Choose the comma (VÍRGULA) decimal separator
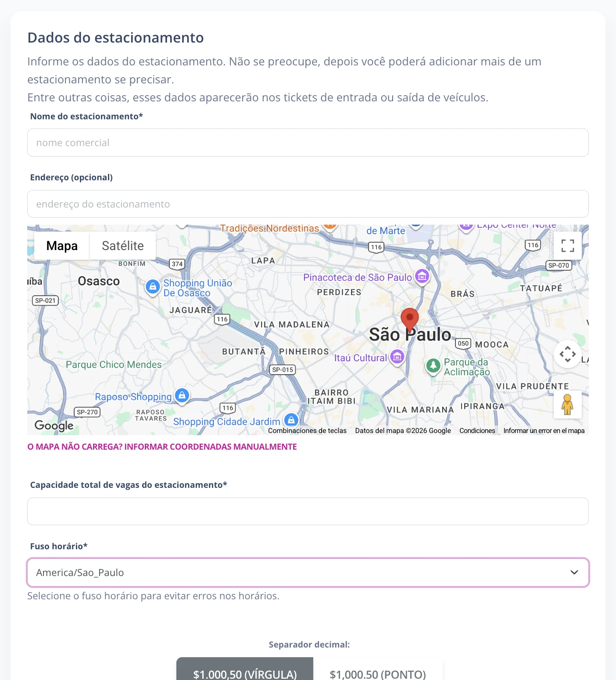616x680 pixels. click(245, 671)
